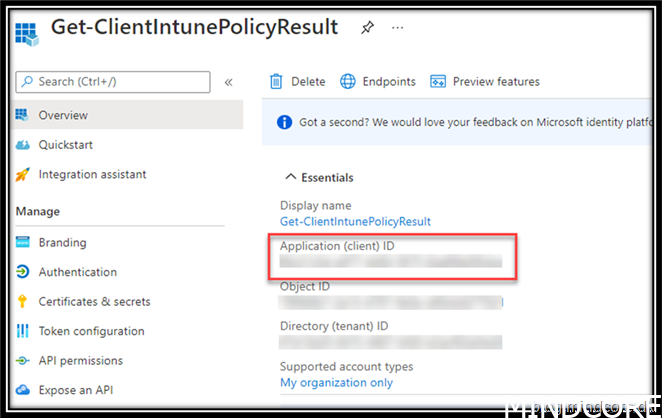Click the Get-ClientIntunePolicyResult display name link
662x418 pixels.
[x=355, y=221]
